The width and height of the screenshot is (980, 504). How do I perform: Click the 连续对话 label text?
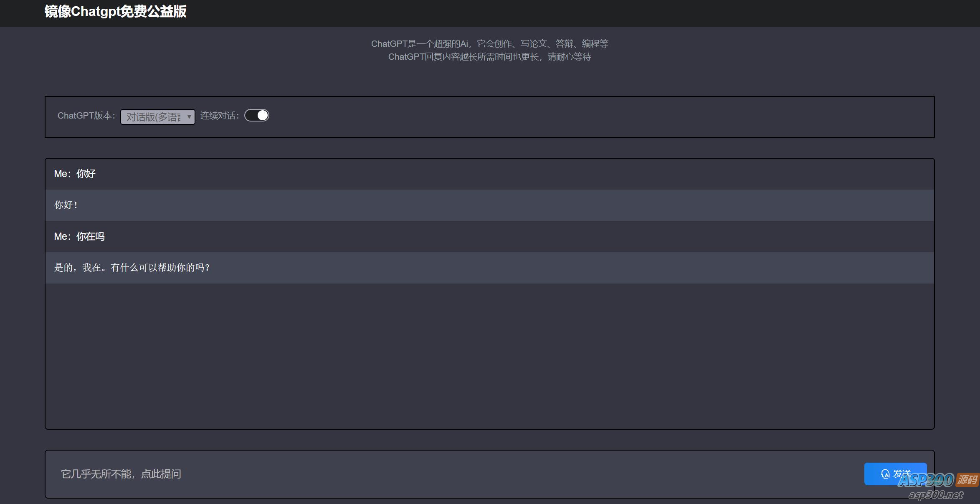coord(219,116)
